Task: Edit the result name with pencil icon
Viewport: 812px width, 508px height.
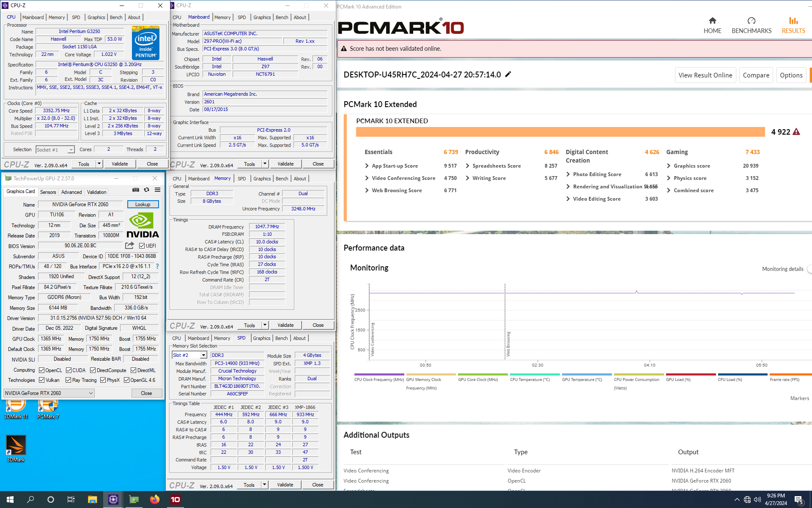Action: coord(508,75)
